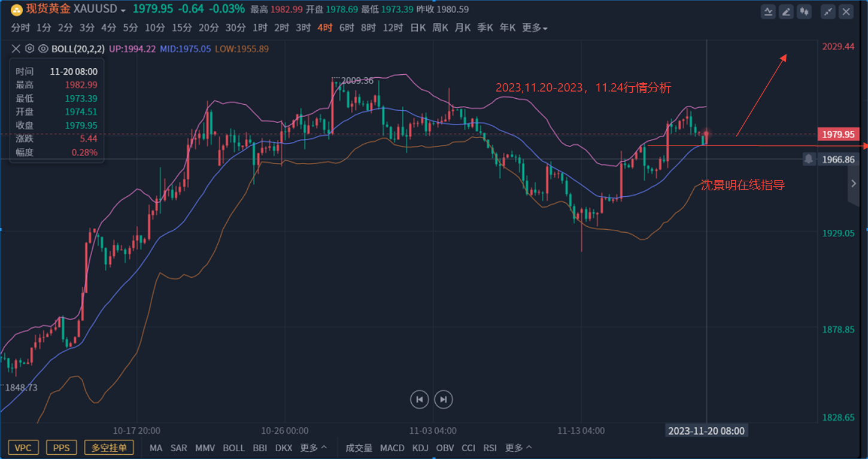Open the indicator line chart icon
This screenshot has height=459, width=868.
pos(768,11)
